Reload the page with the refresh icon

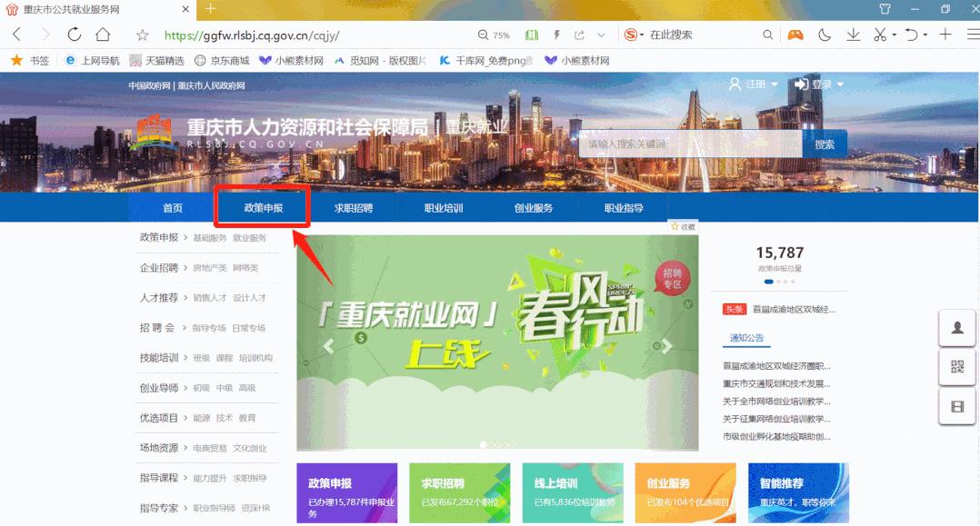[x=74, y=35]
